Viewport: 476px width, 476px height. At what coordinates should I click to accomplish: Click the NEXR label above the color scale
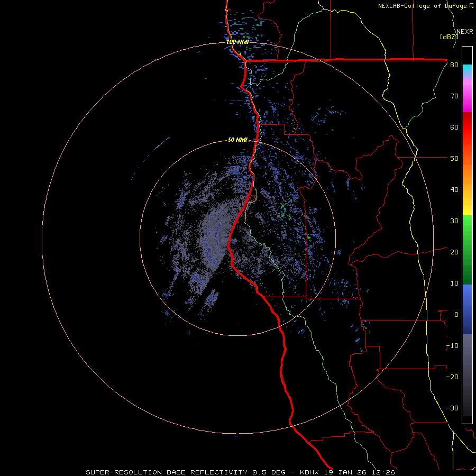tap(465, 32)
